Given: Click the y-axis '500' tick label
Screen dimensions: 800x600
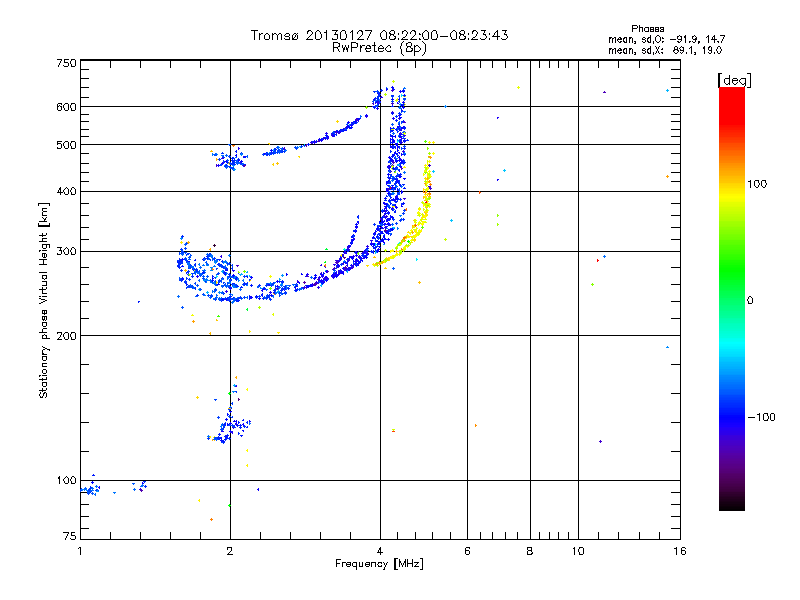Looking at the screenshot, I should click(x=66, y=145).
